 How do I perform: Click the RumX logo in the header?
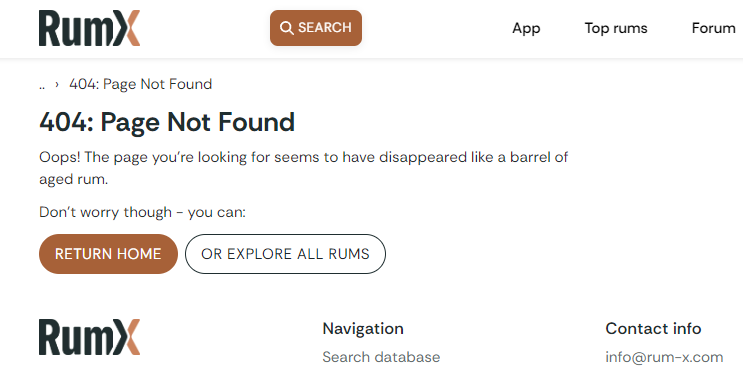point(90,28)
